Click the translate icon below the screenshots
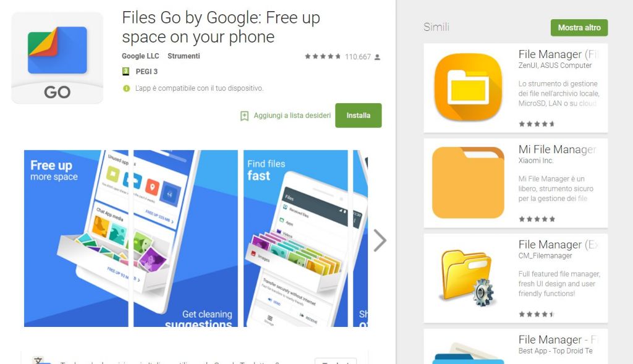633x364 pixels. [41, 361]
